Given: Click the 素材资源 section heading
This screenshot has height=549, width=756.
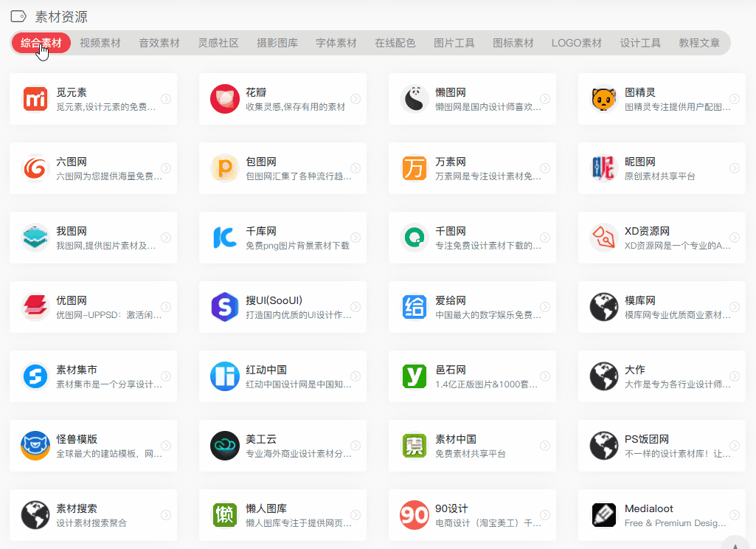Looking at the screenshot, I should (x=61, y=17).
